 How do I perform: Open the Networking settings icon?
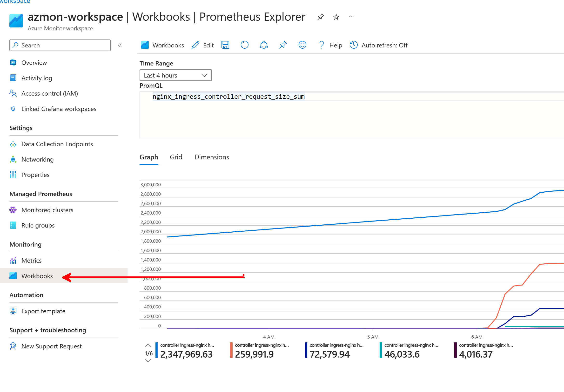[13, 159]
